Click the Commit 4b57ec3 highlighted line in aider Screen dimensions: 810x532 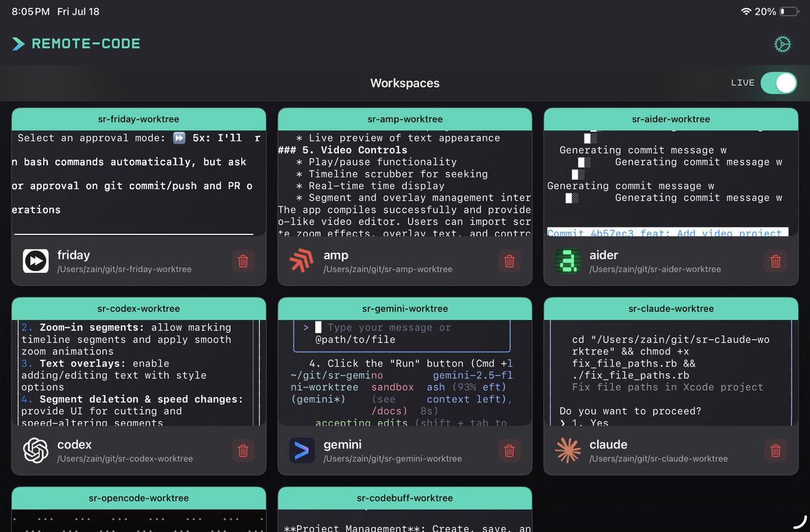(668, 232)
